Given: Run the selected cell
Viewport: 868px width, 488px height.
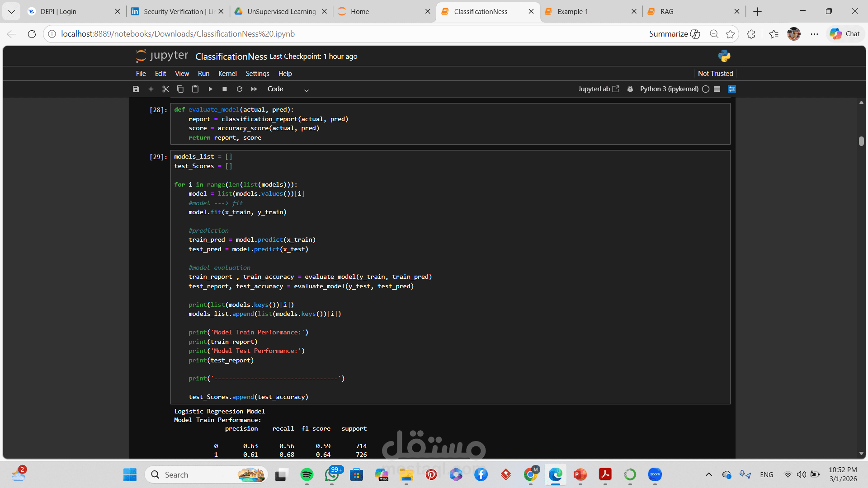Looking at the screenshot, I should coord(210,89).
